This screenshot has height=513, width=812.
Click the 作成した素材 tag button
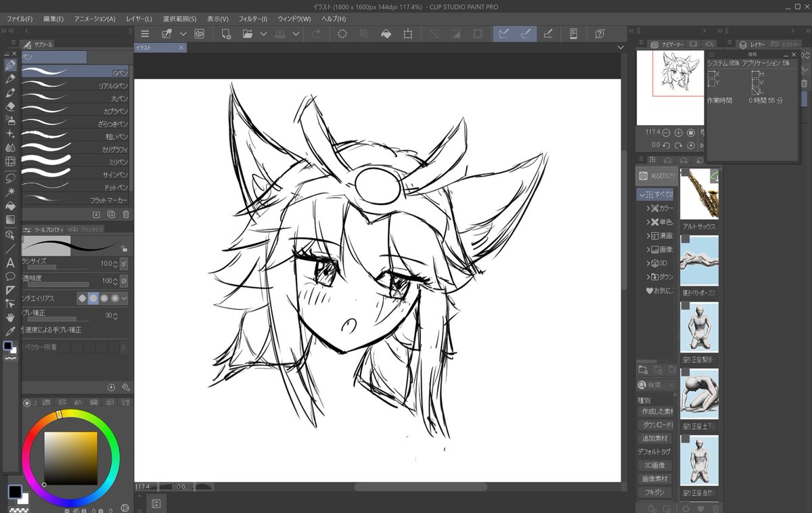[657, 411]
